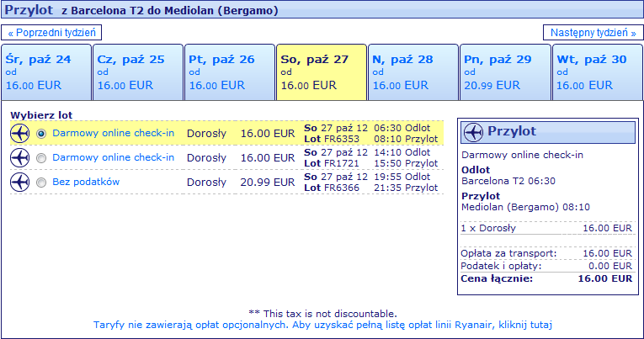Click the airplane icon in Przylot summary header
Viewport: 644px width, 339px height.
click(x=473, y=132)
